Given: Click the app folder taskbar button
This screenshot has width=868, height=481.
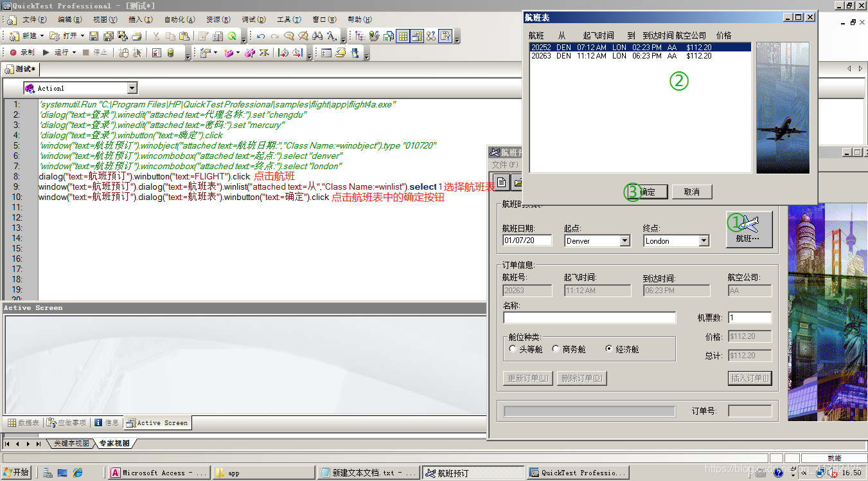Looking at the screenshot, I should (263, 473).
